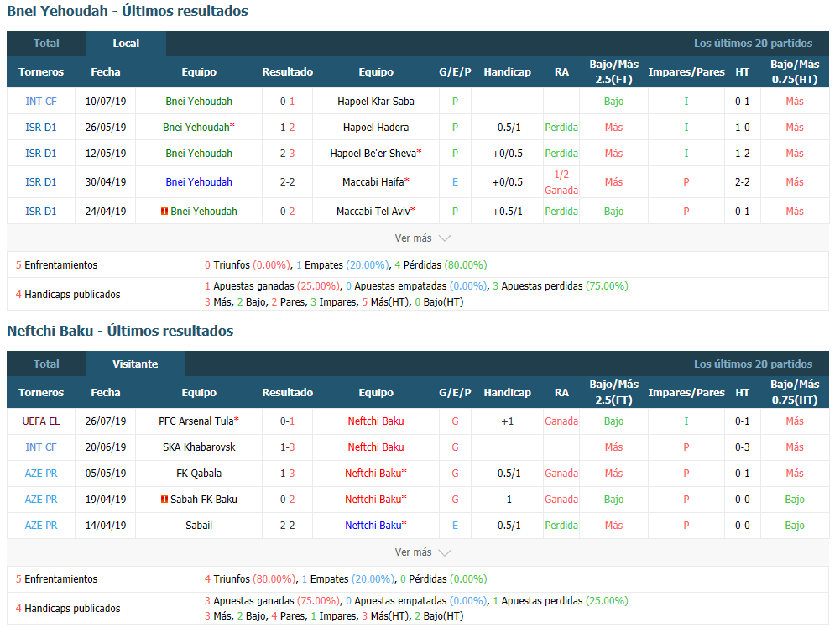Viewport: 840px width, 628px height.
Task: Open AZE PR link dated 05/05/19
Action: coord(41,474)
